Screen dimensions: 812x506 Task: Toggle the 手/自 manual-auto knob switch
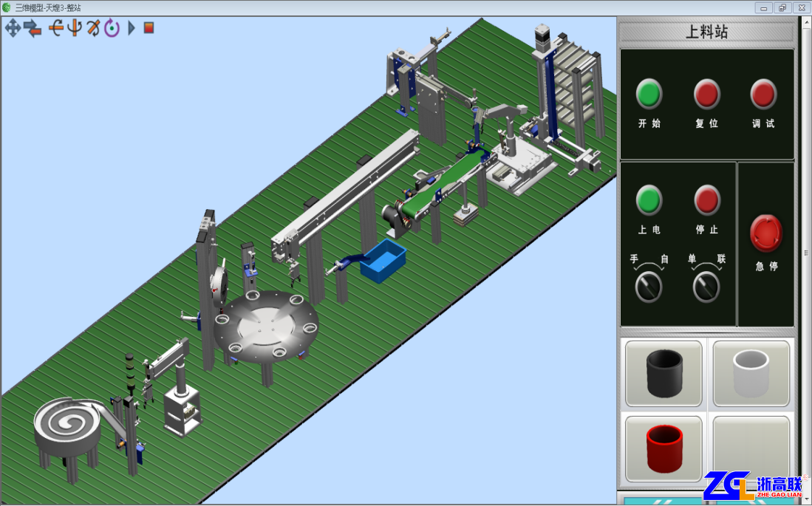(x=649, y=287)
